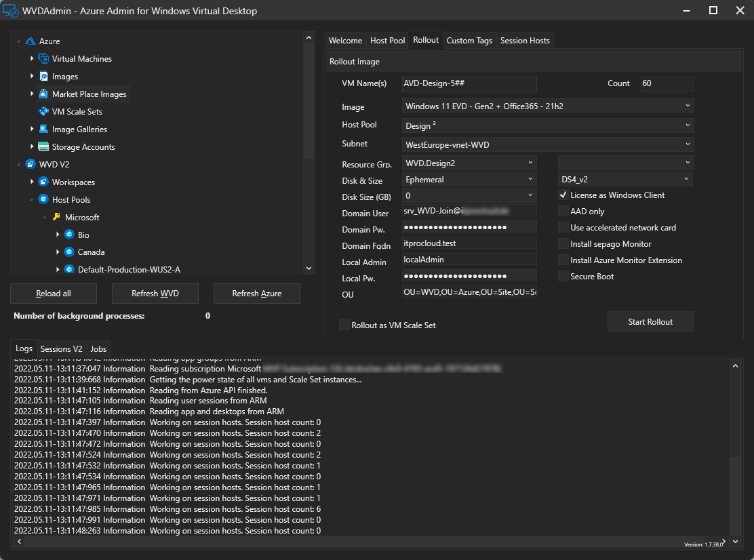The width and height of the screenshot is (754, 560).
Task: Open the Image dropdown
Action: (x=548, y=106)
